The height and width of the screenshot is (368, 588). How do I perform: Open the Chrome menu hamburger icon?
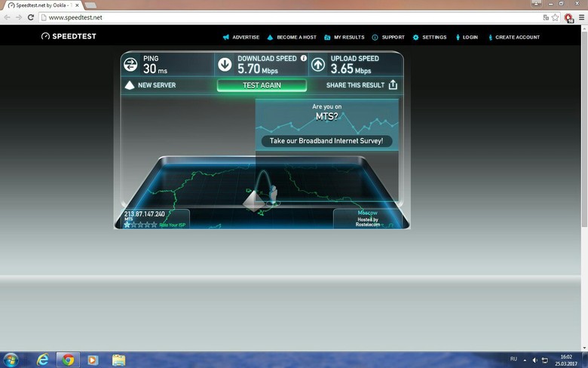click(x=582, y=17)
